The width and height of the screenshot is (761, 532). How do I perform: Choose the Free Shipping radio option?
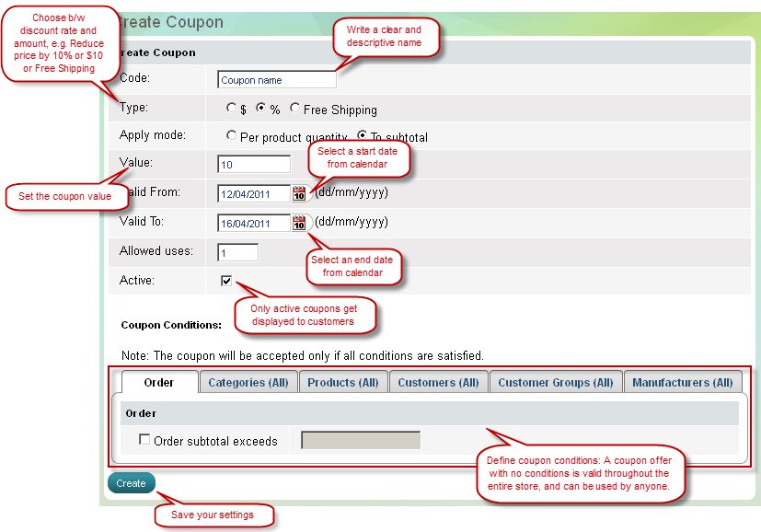294,109
